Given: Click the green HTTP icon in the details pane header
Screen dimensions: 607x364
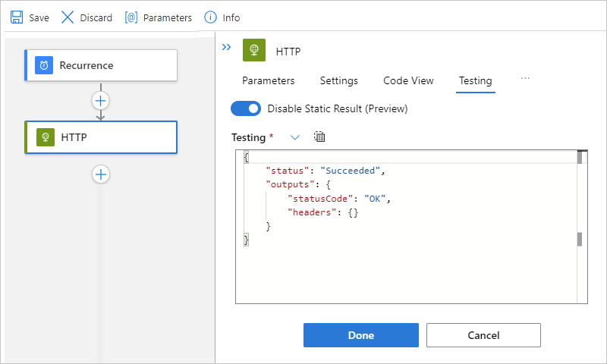Looking at the screenshot, I should (x=254, y=51).
